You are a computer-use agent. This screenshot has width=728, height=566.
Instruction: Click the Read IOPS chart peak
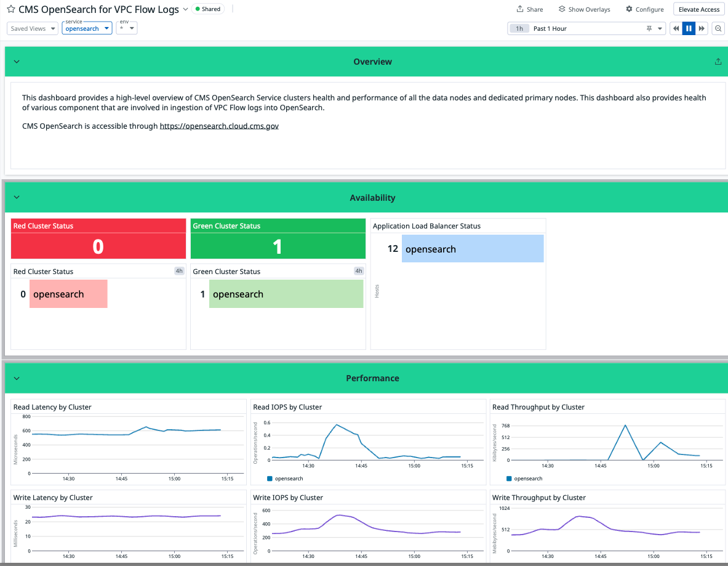(337, 425)
